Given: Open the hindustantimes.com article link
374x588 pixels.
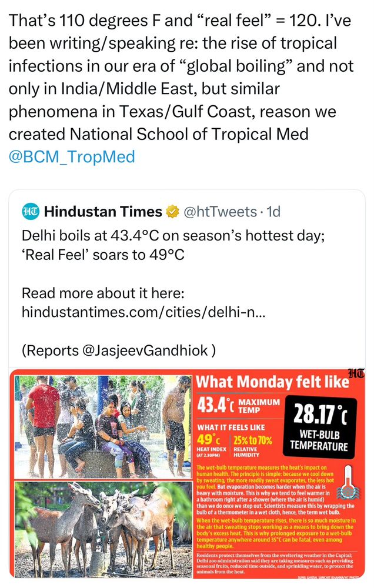Looking at the screenshot, I should point(143,312).
